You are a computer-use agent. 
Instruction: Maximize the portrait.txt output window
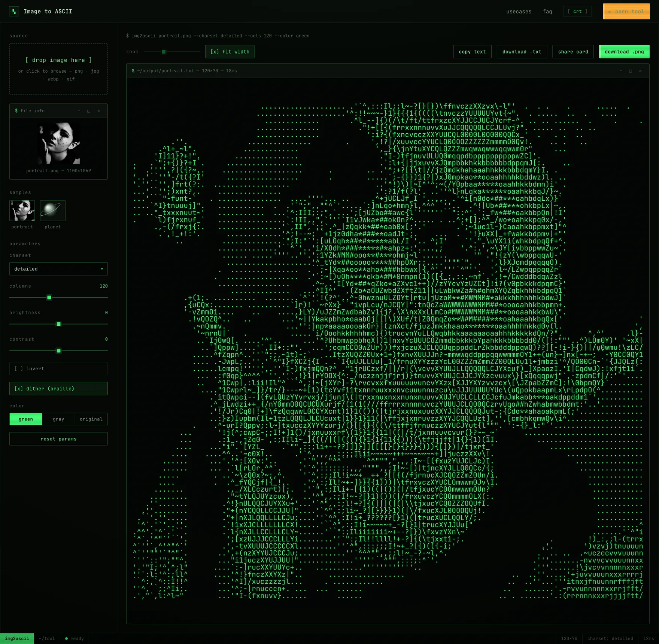pyautogui.click(x=631, y=71)
